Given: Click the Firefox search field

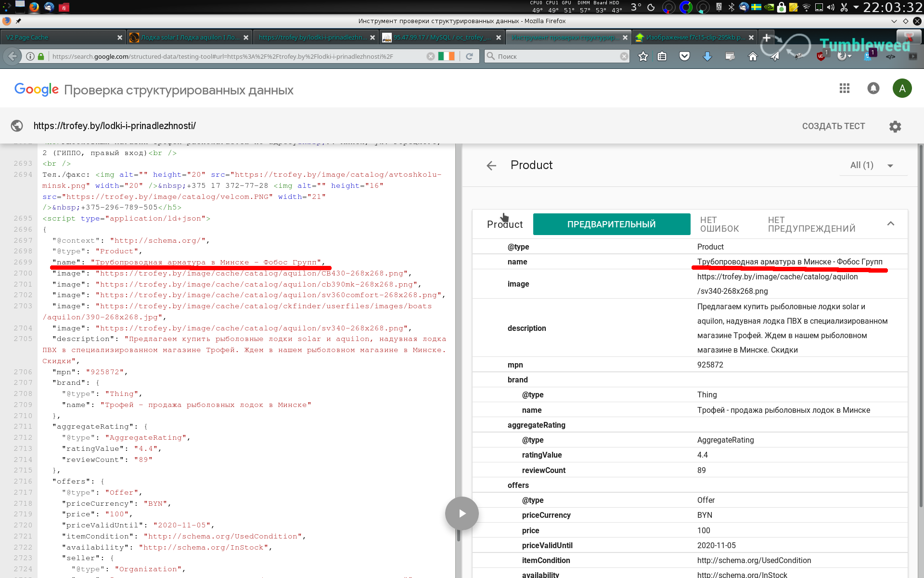Looking at the screenshot, I should tap(557, 56).
